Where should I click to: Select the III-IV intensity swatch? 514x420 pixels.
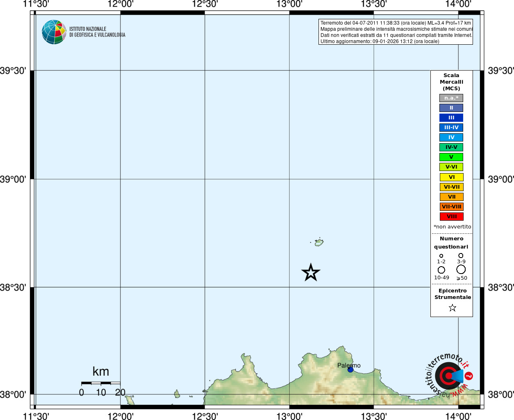[x=451, y=128]
